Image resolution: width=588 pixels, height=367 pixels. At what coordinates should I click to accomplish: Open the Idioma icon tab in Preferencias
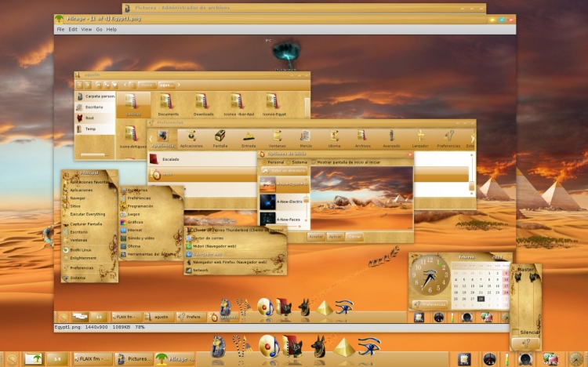334,139
